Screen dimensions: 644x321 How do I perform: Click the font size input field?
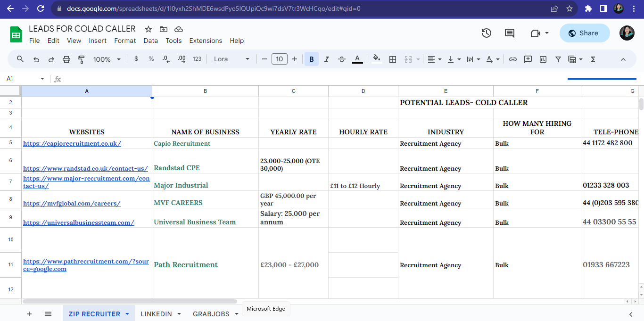pyautogui.click(x=280, y=59)
